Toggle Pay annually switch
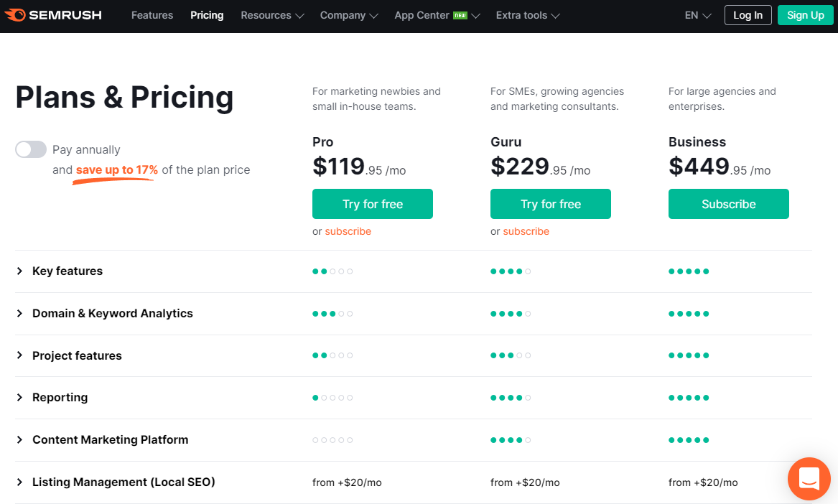The image size is (838, 504). (x=30, y=149)
